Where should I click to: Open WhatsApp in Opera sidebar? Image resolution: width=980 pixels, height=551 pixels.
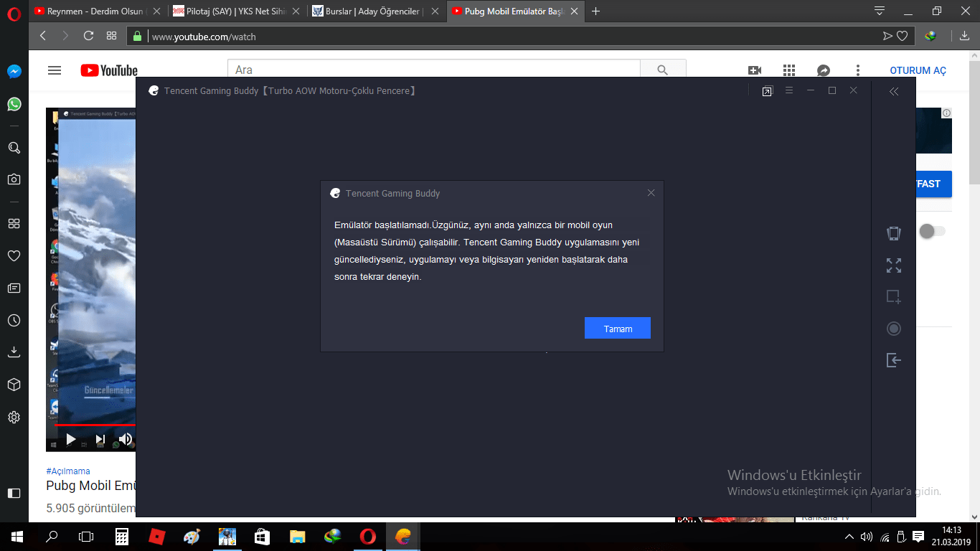pyautogui.click(x=14, y=104)
